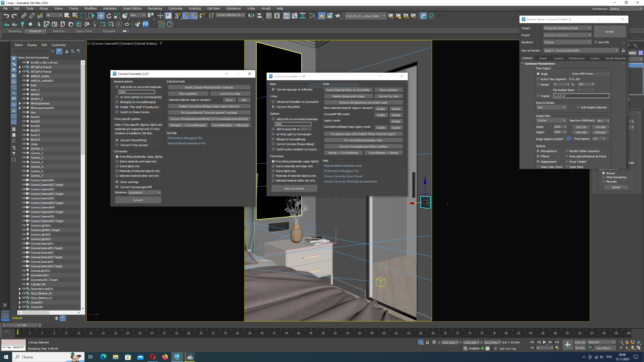Click the Mirror tool icon
Image resolution: width=644 pixels, height=362 pixels.
point(251,16)
